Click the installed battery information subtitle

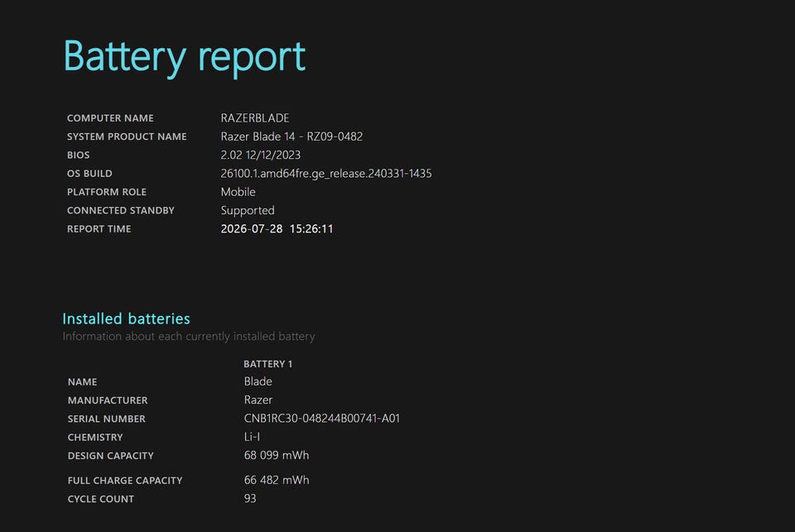pos(189,337)
